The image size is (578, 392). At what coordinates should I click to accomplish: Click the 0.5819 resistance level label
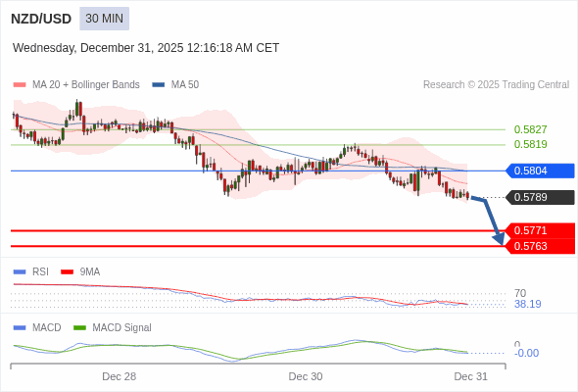[530, 144]
